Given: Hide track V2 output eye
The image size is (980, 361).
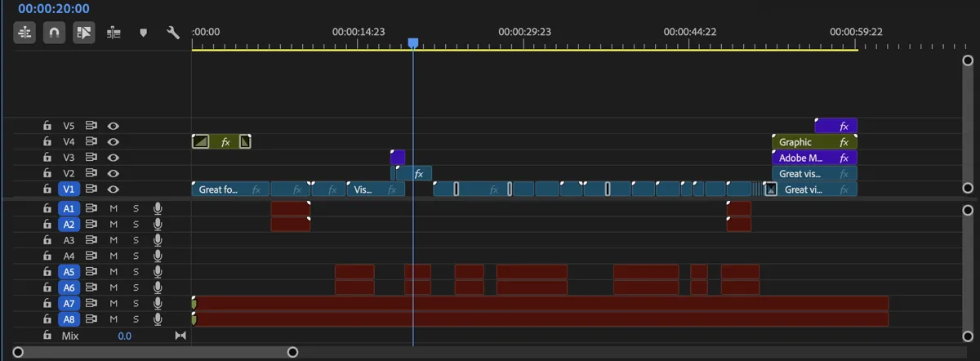Looking at the screenshot, I should 114,173.
